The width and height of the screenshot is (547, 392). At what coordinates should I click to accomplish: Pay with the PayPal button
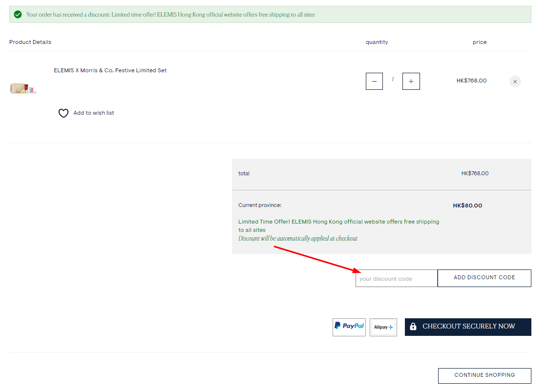coord(349,327)
